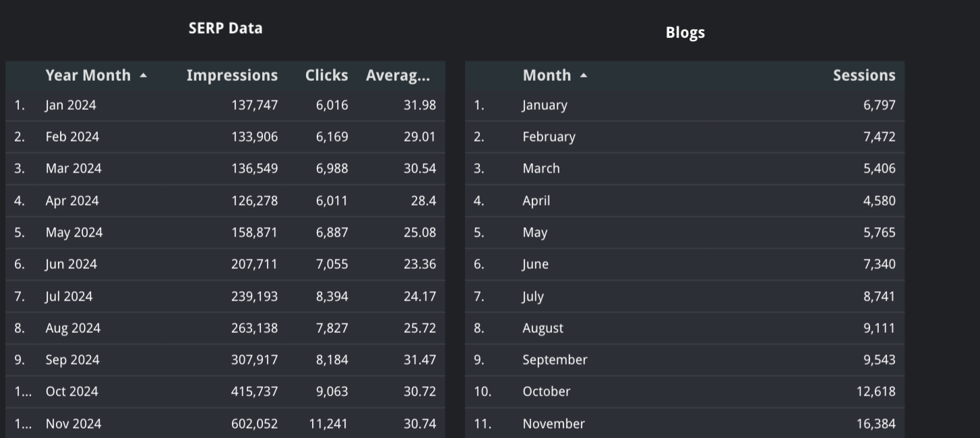Select the Jul 2024 clicks value 8,394
The width and height of the screenshot is (980, 438).
click(332, 296)
